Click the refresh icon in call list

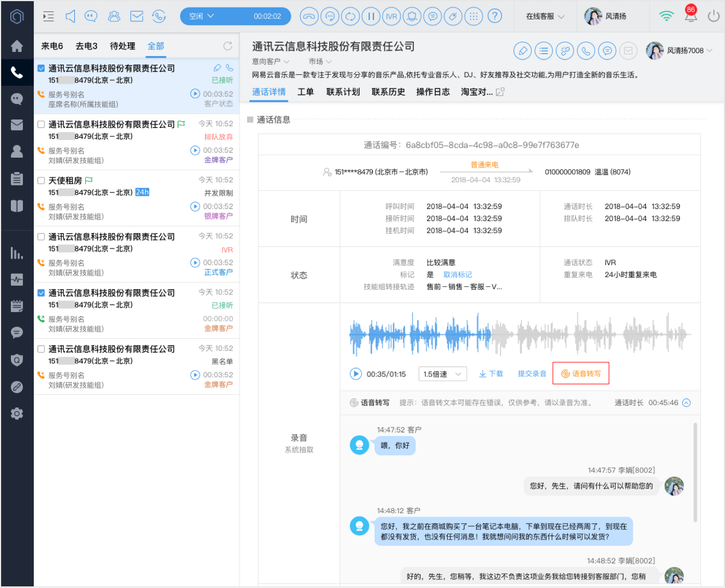pos(228,46)
